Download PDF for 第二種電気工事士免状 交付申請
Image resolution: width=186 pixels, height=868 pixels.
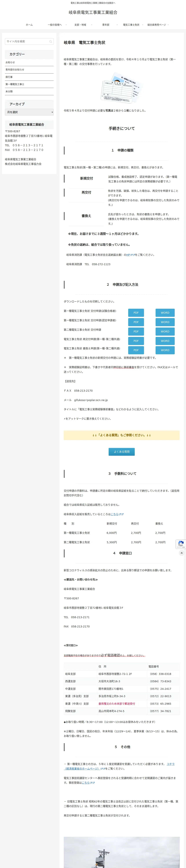(136, 332)
